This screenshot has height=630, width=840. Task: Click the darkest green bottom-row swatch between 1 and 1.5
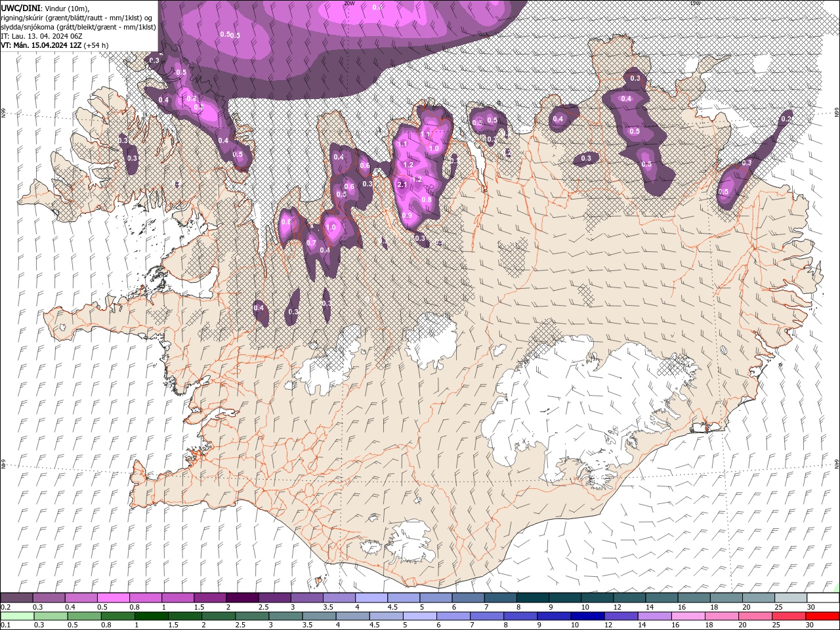(150, 616)
